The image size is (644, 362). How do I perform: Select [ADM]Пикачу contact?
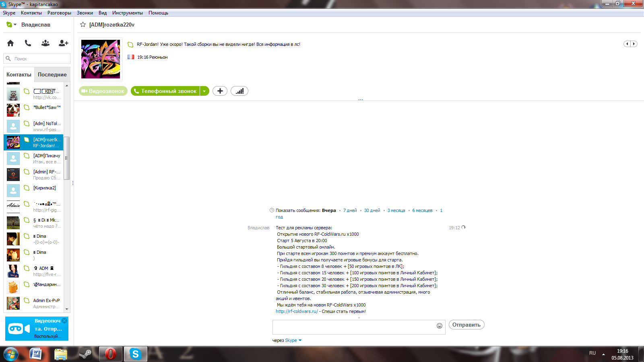[34, 158]
